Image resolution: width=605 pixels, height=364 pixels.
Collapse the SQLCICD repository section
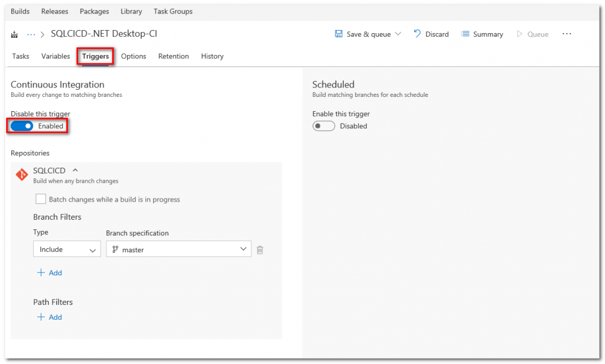point(75,170)
